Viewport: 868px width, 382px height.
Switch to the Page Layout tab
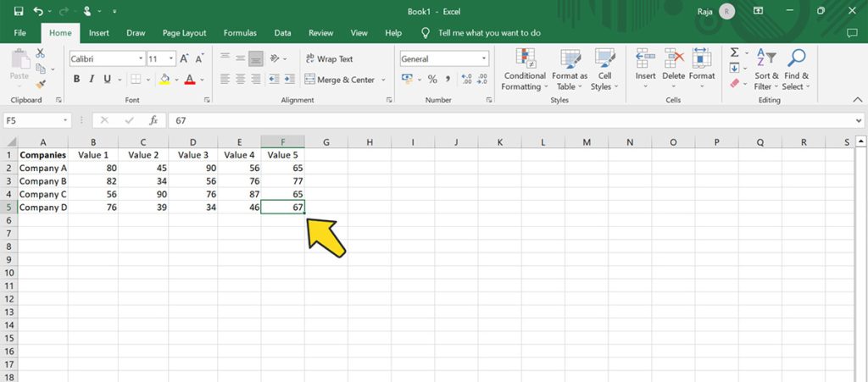(184, 33)
